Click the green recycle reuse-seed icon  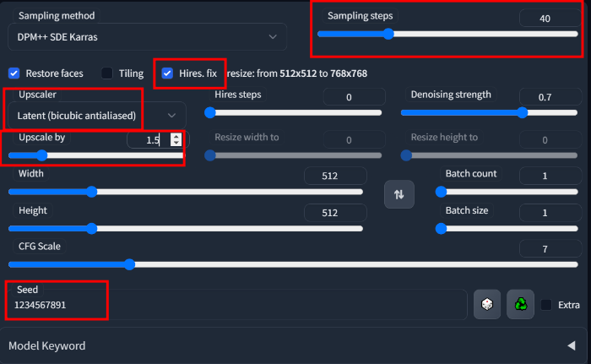[x=521, y=304]
